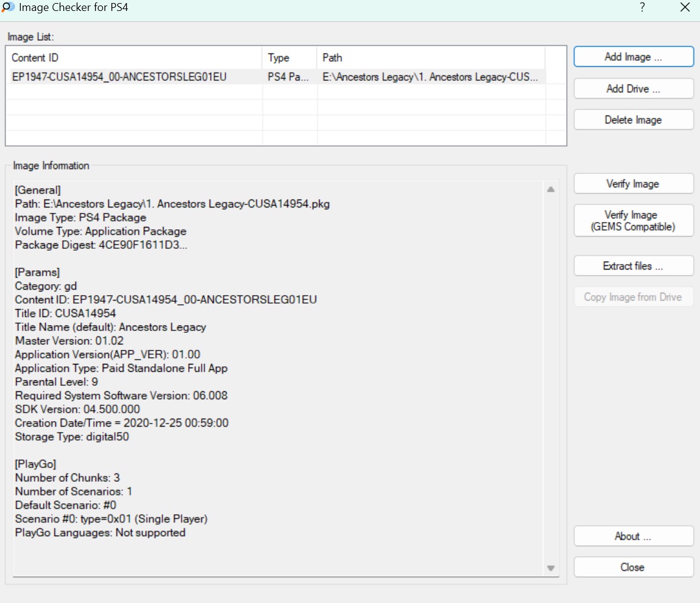Close the window with the title bar X

(684, 8)
